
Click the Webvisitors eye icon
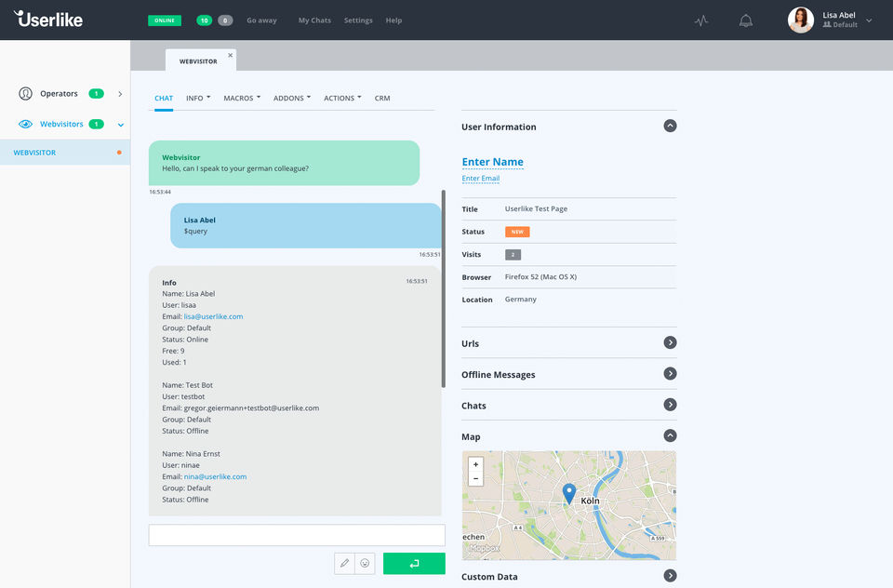[x=25, y=124]
